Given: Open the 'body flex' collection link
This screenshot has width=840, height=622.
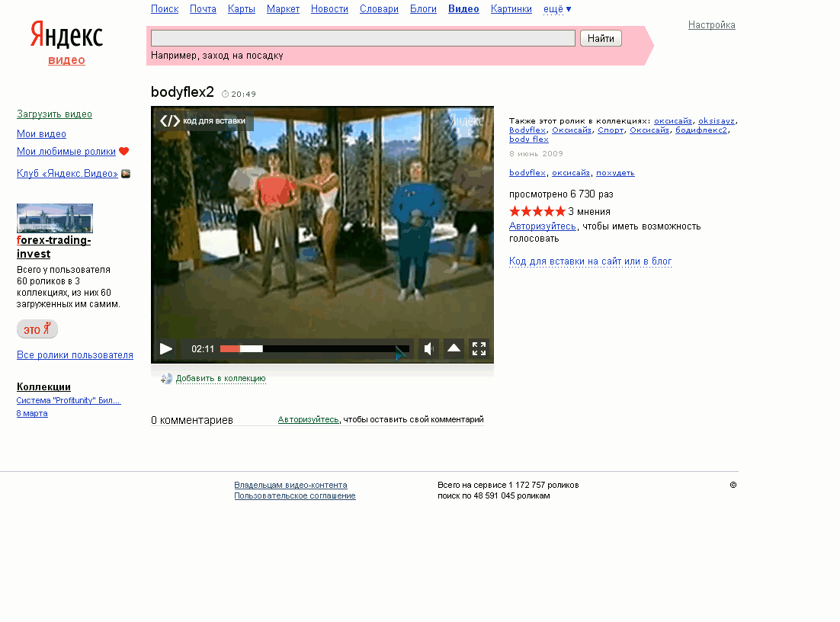Looking at the screenshot, I should (529, 139).
